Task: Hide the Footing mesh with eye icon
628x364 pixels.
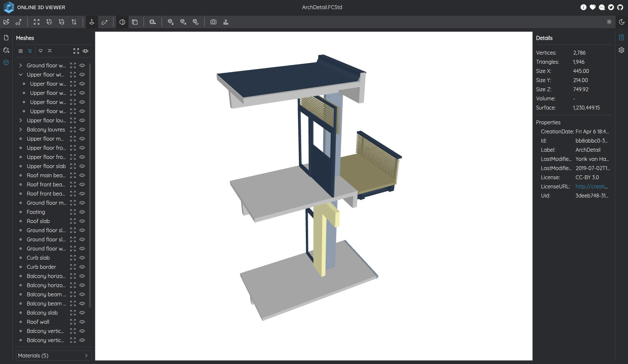Action: pos(82,212)
